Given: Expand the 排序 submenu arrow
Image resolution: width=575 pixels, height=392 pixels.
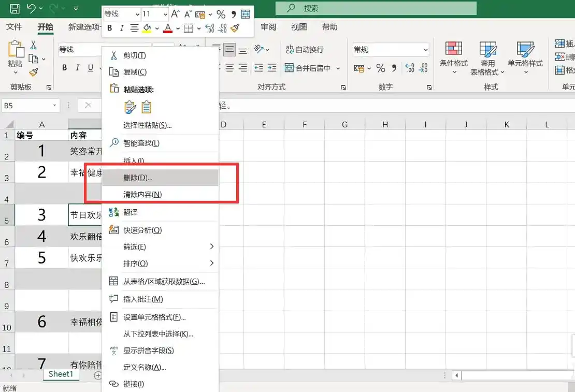Looking at the screenshot, I should tap(211, 263).
